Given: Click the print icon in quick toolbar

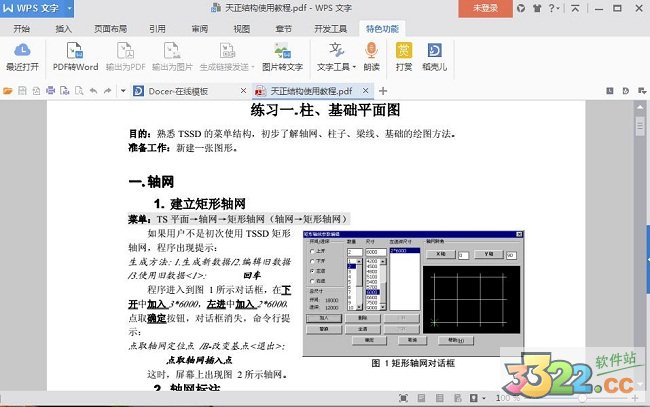Looking at the screenshot, I should click(x=51, y=91).
